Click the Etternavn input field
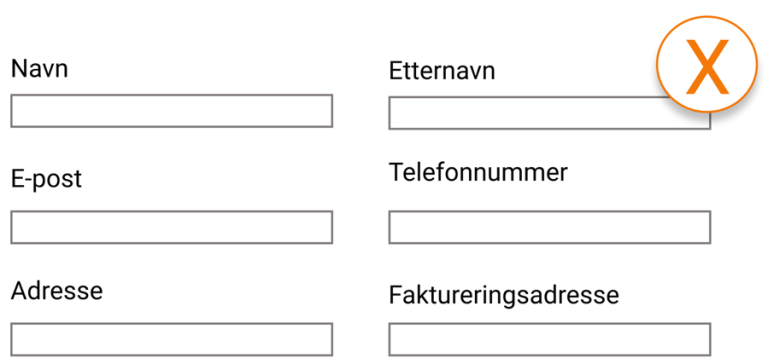Screen dimensions: 768x364 tap(550, 113)
